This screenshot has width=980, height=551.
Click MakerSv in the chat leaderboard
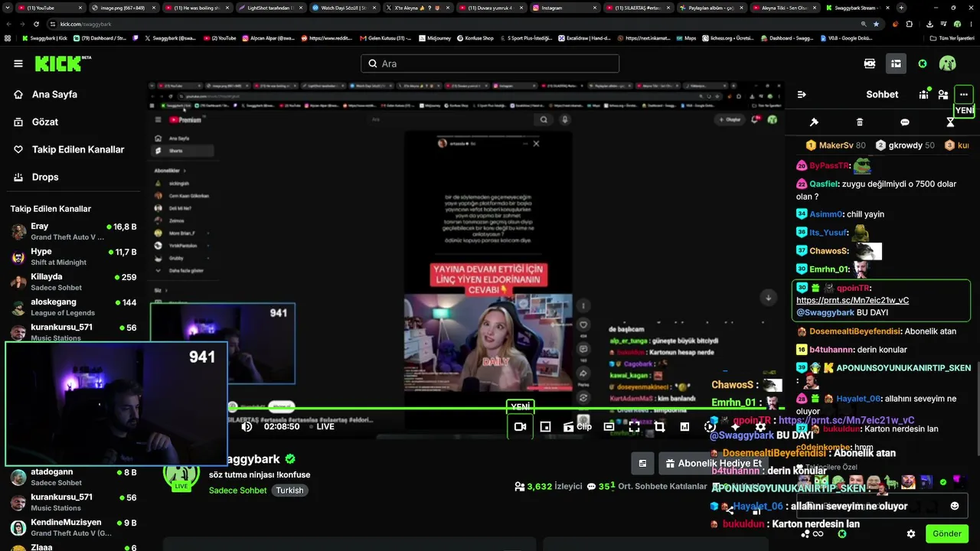tap(835, 145)
